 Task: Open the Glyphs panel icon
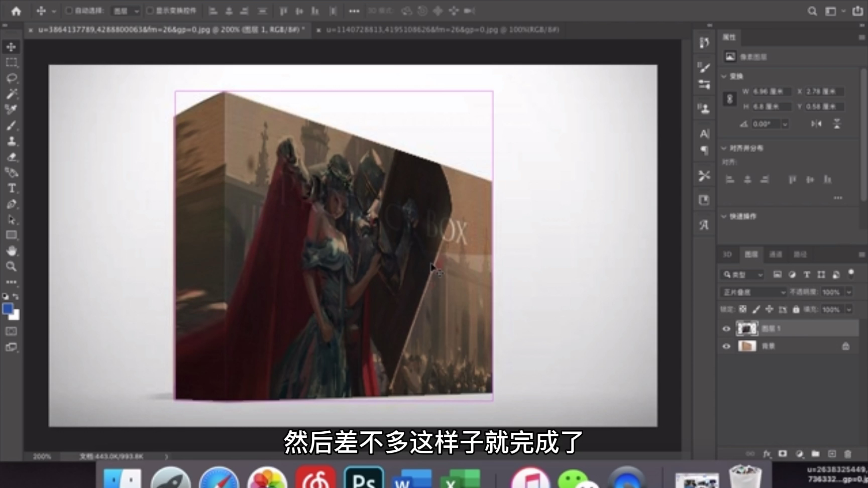click(704, 225)
